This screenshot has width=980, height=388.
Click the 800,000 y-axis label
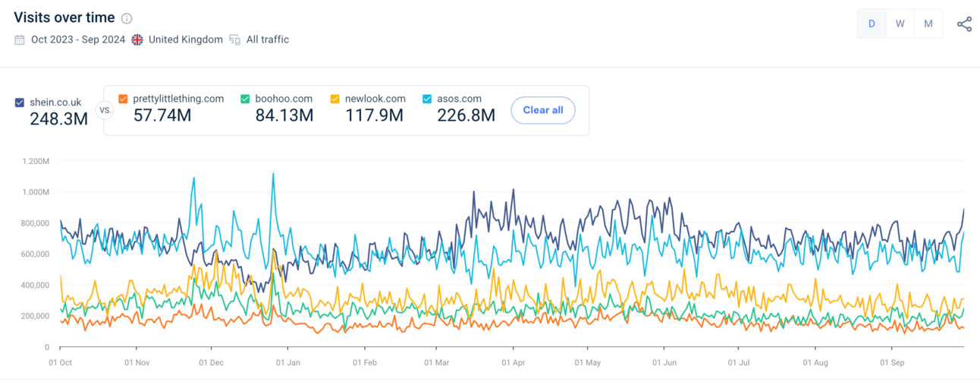pyautogui.click(x=35, y=223)
